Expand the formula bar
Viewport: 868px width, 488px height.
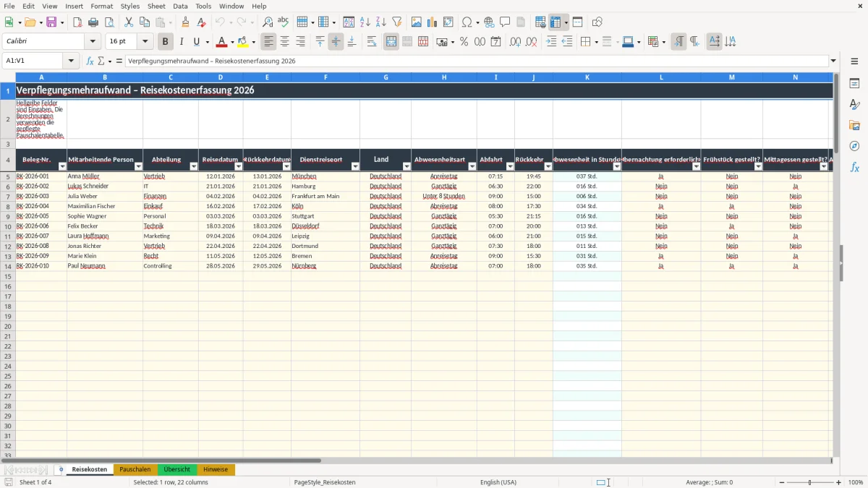(833, 61)
